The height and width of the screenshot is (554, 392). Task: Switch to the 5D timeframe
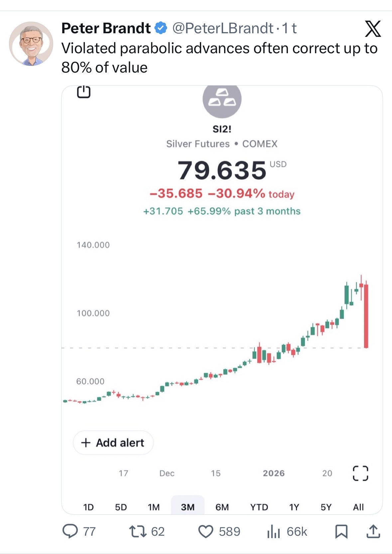coord(121,507)
